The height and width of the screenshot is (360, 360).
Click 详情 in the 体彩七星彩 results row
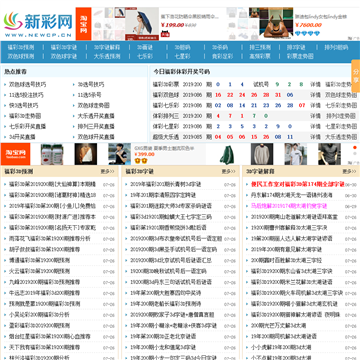tap(315, 126)
